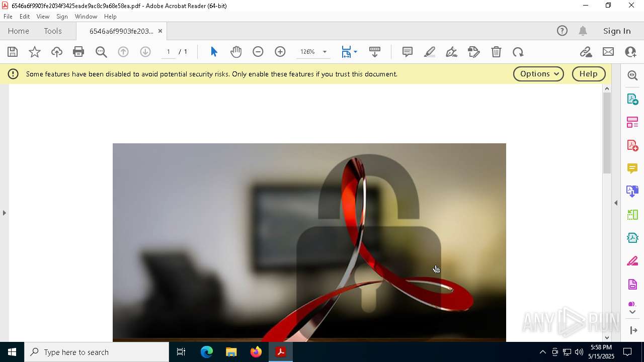Bookmark the file with the star icon
644x362 pixels.
click(x=35, y=52)
